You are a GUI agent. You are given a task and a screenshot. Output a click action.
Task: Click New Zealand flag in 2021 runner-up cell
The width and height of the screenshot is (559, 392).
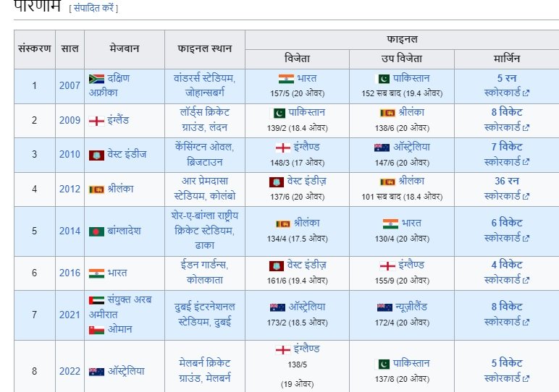click(384, 307)
